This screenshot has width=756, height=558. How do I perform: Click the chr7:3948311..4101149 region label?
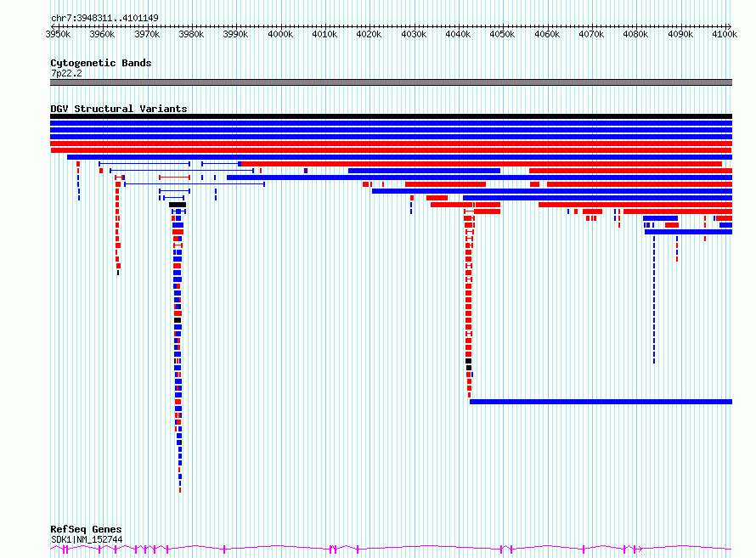(x=104, y=18)
